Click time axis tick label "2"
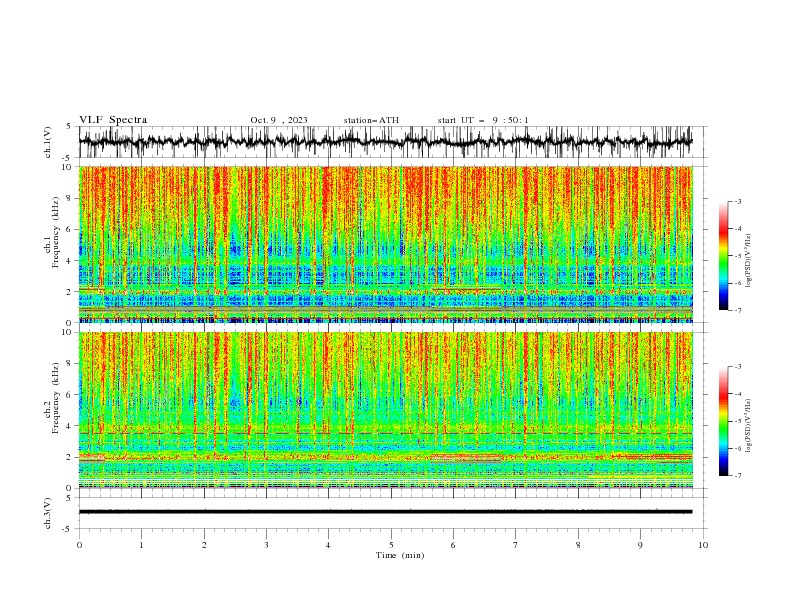This screenshot has height=612, width=792. pyautogui.click(x=204, y=545)
